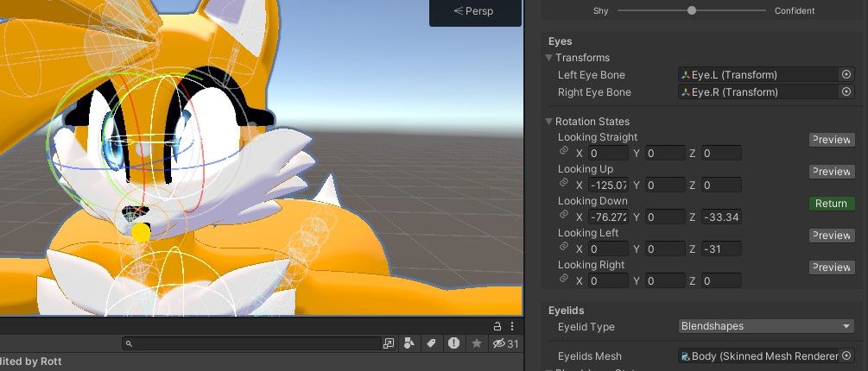
Task: Click the Shy slider label
Action: (600, 10)
